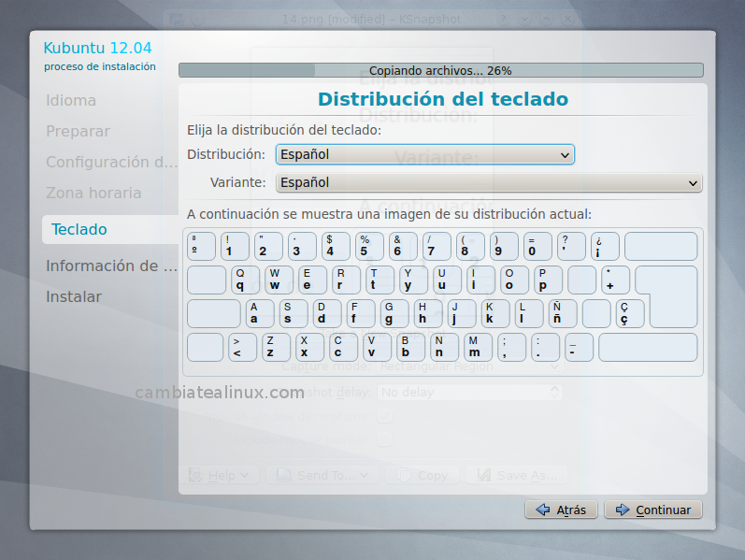Open the KSnapshot Capture mode dropdown
Image resolution: width=745 pixels, height=560 pixels.
(470, 366)
